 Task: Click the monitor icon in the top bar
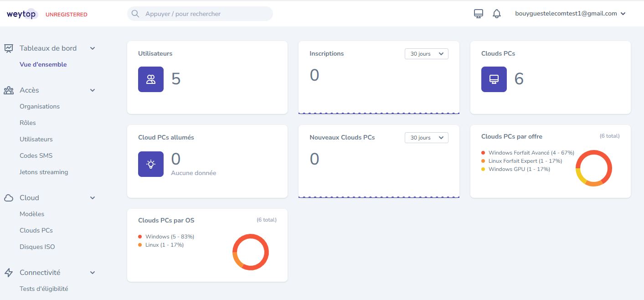478,13
